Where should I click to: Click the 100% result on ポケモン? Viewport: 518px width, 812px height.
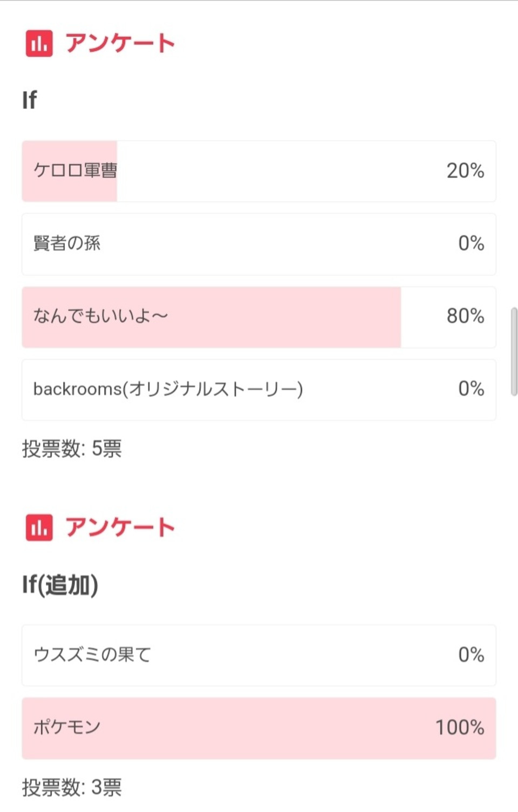point(460,728)
